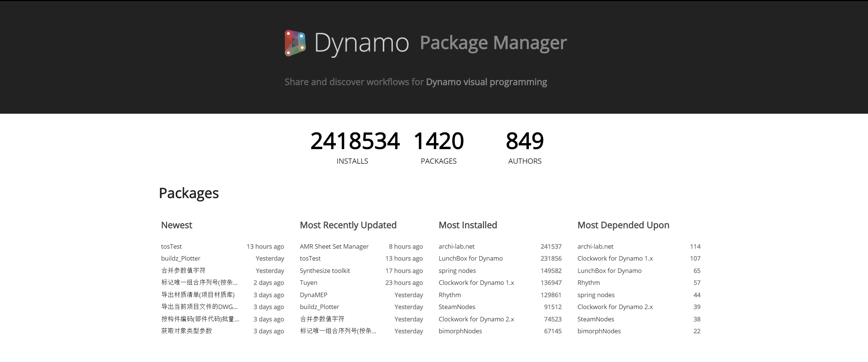Screen dimensions: 868x362
Task: Click '2 days ago' timestamp in Newest
Action: click(269, 283)
